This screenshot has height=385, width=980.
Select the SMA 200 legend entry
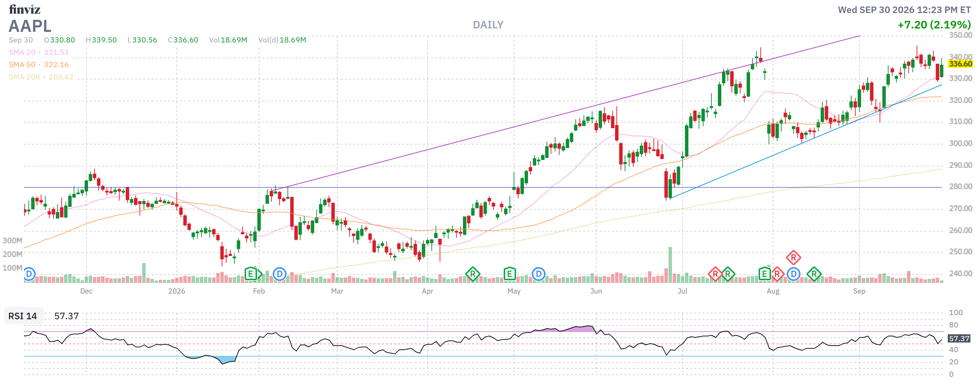tap(41, 77)
